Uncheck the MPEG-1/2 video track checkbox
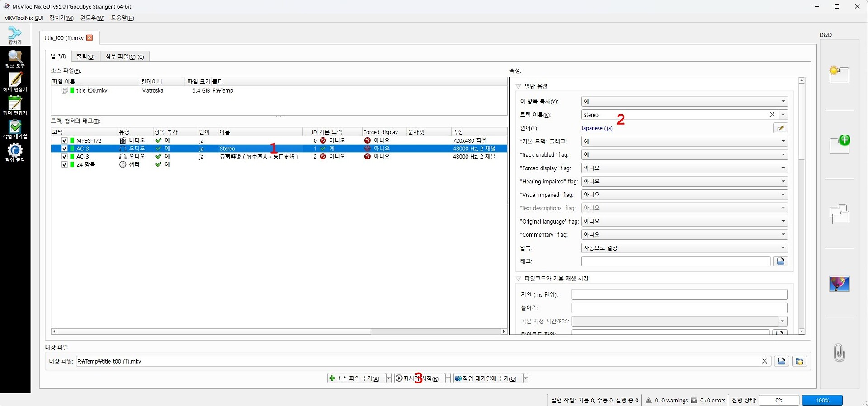This screenshot has height=406, width=868. [x=64, y=140]
